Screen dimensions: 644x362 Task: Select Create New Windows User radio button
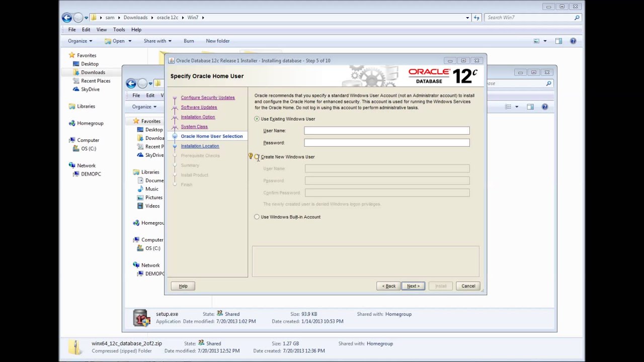[257, 157]
